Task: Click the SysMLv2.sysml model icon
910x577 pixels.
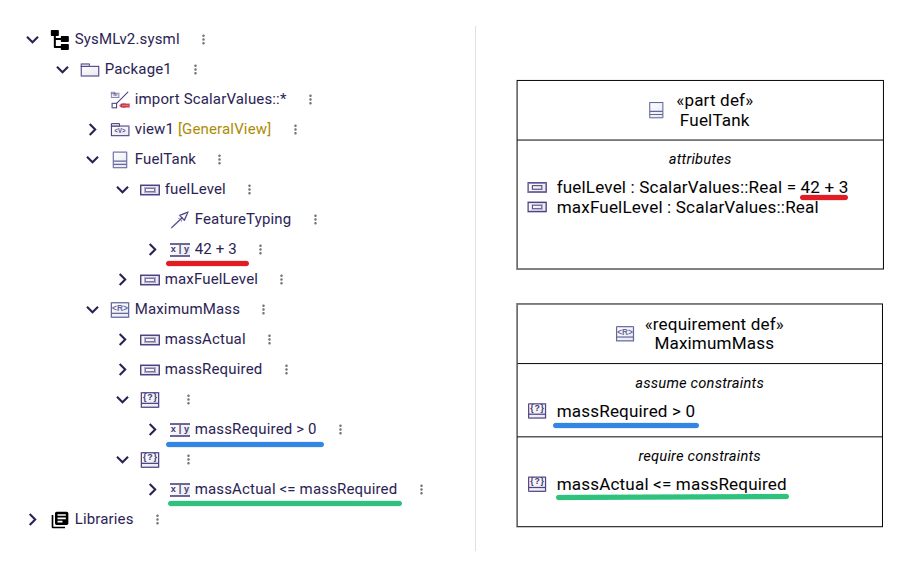Action: (x=60, y=39)
